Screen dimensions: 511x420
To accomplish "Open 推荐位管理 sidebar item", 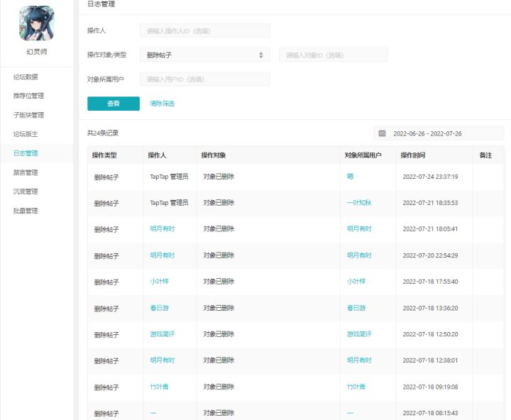I will tap(28, 96).
